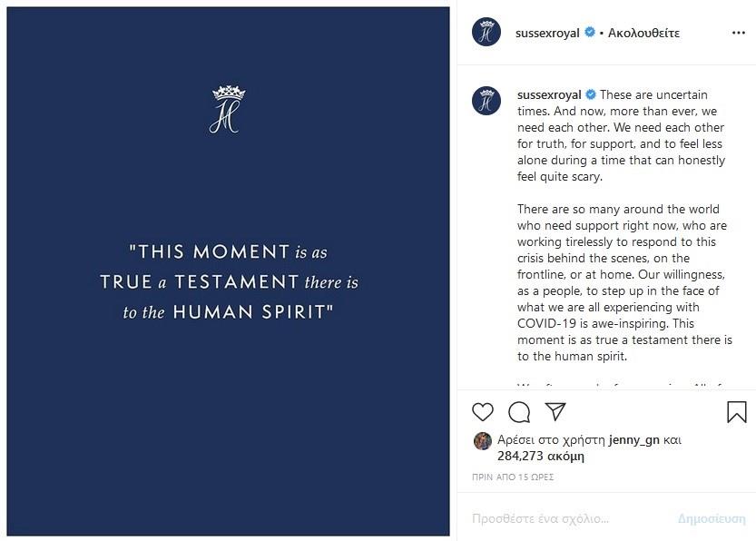Open comments with the speech bubble icon
The width and height of the screenshot is (756, 541).
[x=519, y=412]
